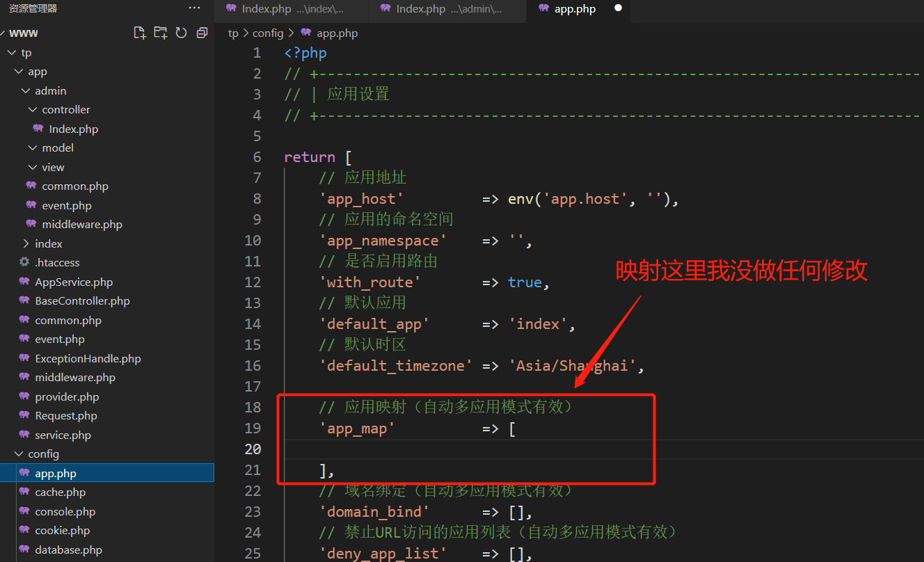
Task: Click the unsaved dot on app.php tab
Action: (618, 8)
